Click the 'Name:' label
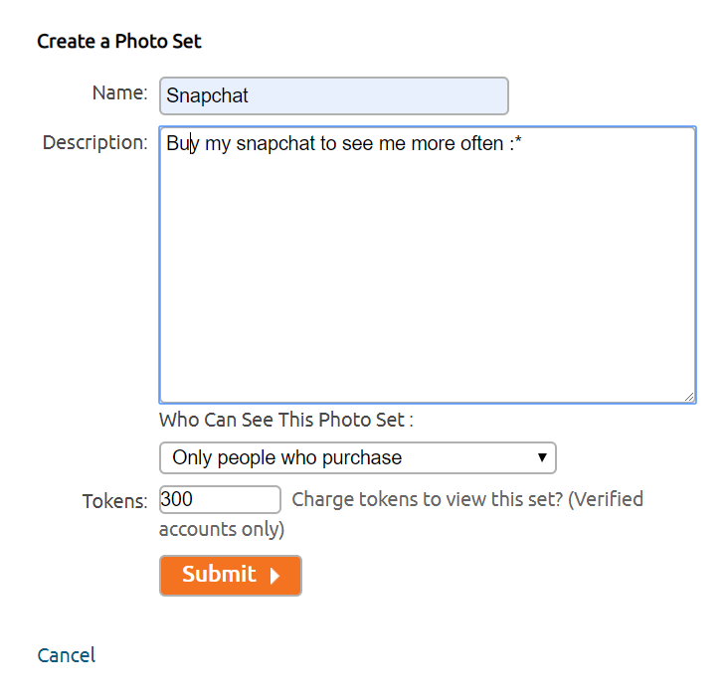The height and width of the screenshot is (700, 728). pos(119,93)
